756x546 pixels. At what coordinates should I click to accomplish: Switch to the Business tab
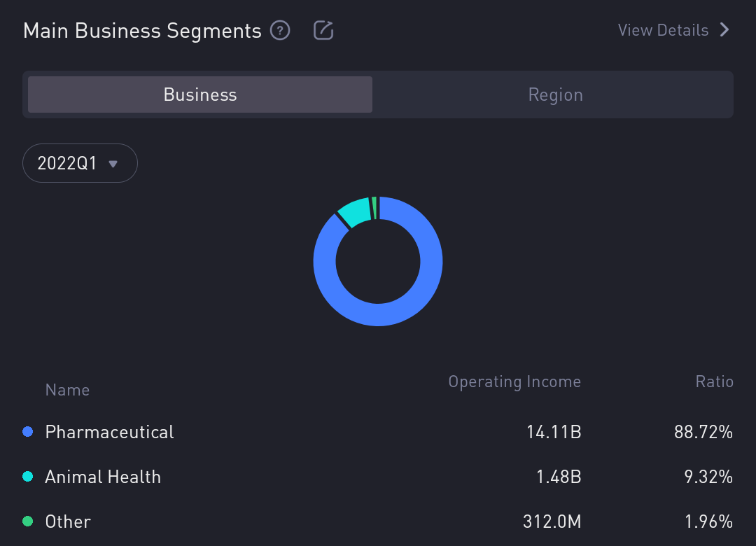pos(200,94)
